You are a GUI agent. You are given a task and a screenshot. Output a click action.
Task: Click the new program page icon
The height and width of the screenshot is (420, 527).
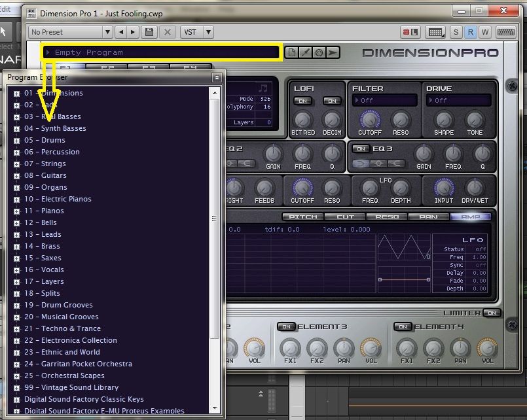[x=292, y=52]
